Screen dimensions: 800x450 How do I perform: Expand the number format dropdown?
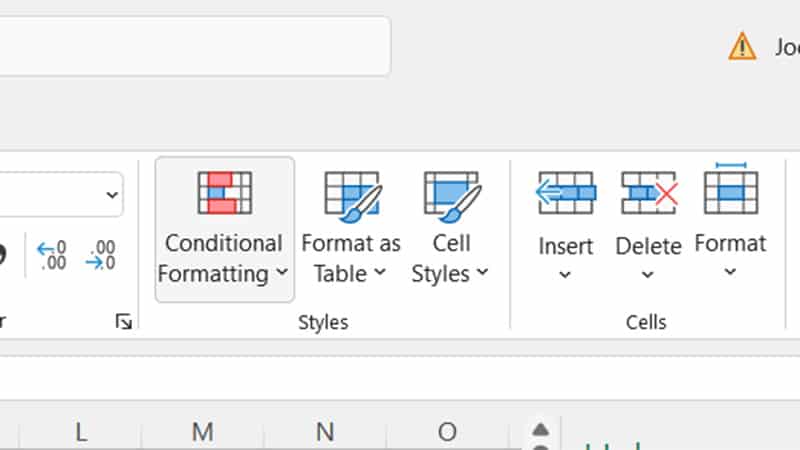click(112, 194)
